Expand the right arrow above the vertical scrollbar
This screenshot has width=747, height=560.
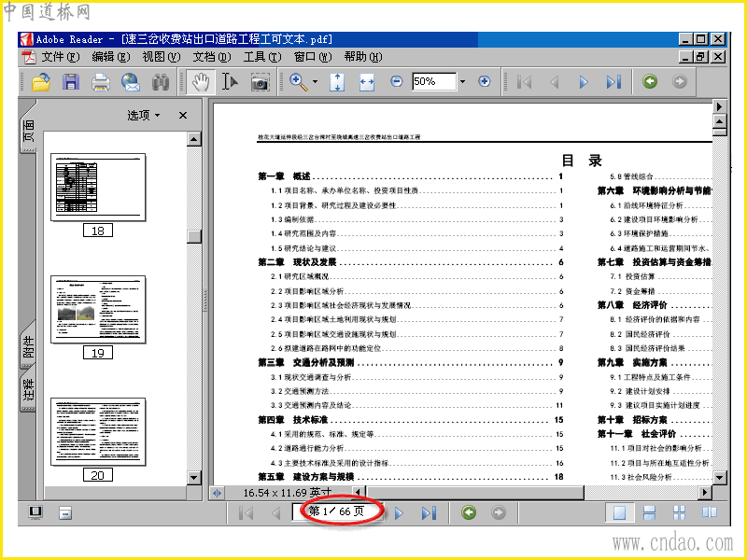point(719,106)
